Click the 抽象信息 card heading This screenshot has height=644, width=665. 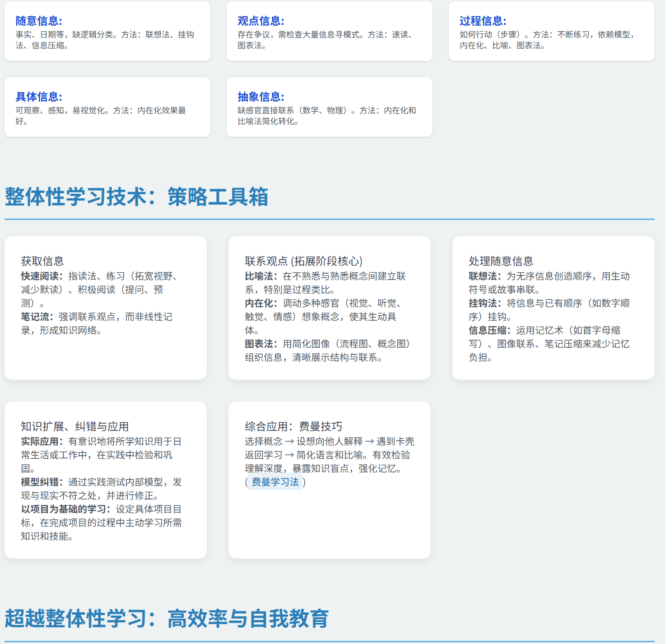pos(261,97)
